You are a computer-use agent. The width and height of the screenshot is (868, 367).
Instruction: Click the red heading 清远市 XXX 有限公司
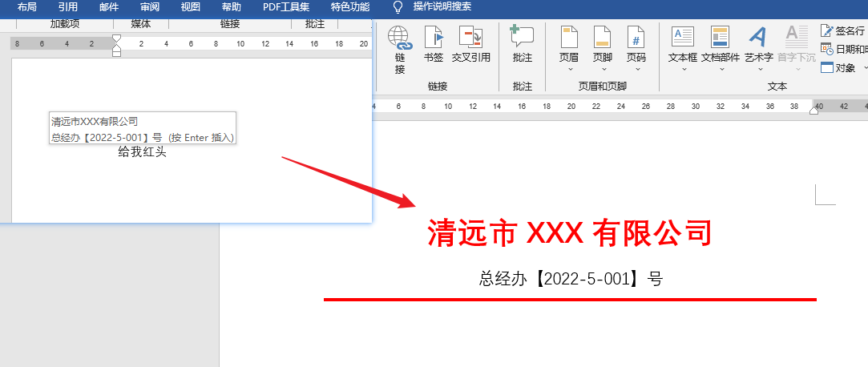569,232
